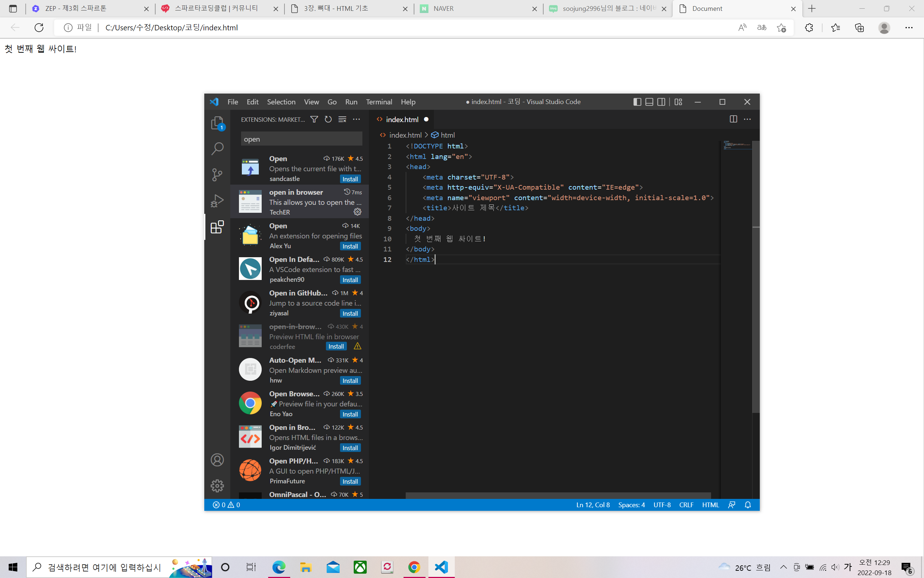Refresh the Edge browser page
The image size is (924, 578).
click(39, 27)
